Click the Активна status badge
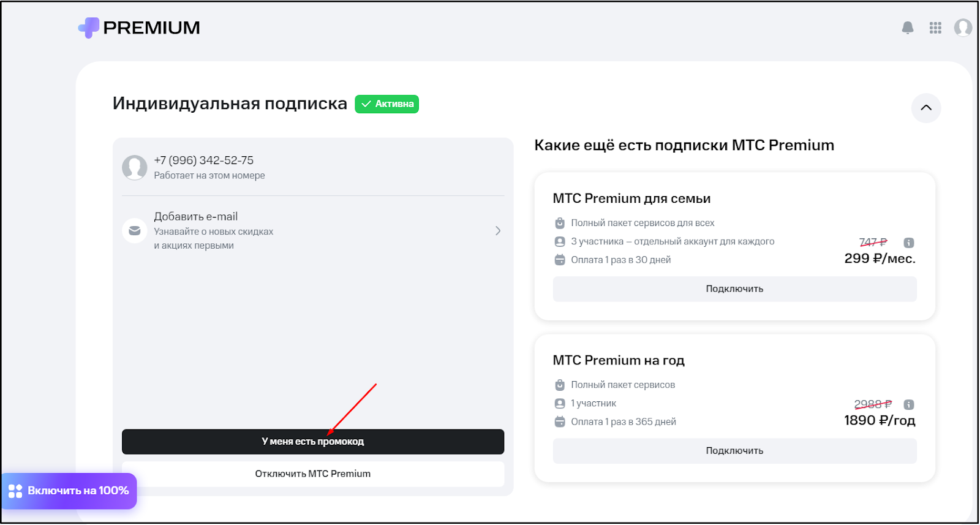 387,104
